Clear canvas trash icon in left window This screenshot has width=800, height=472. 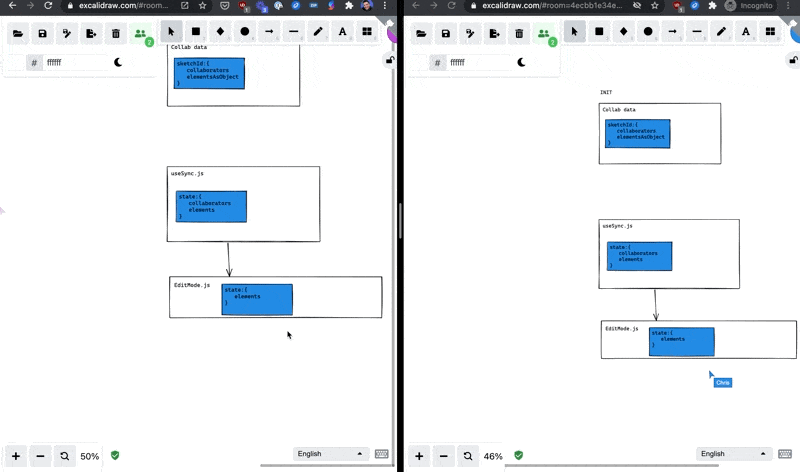coord(116,34)
